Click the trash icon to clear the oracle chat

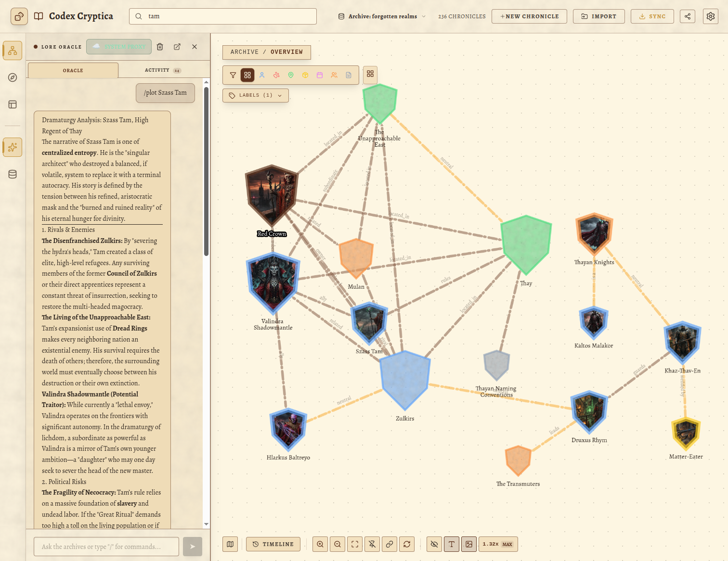160,47
